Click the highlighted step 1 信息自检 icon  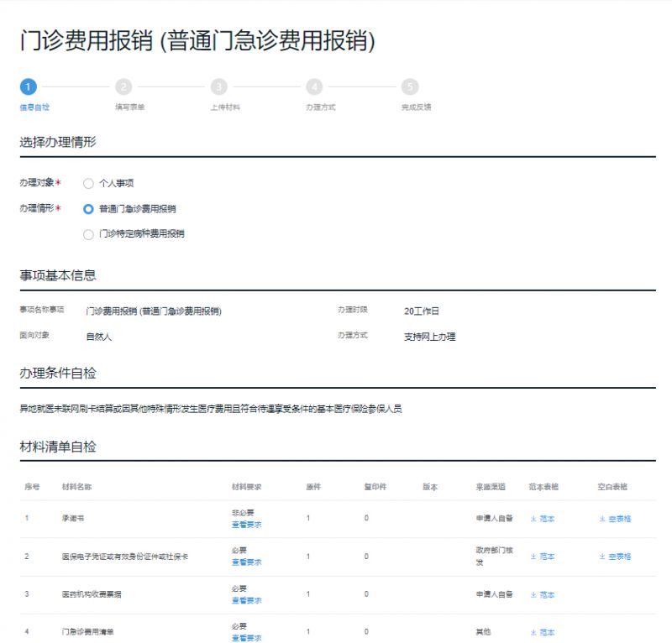[x=29, y=86]
